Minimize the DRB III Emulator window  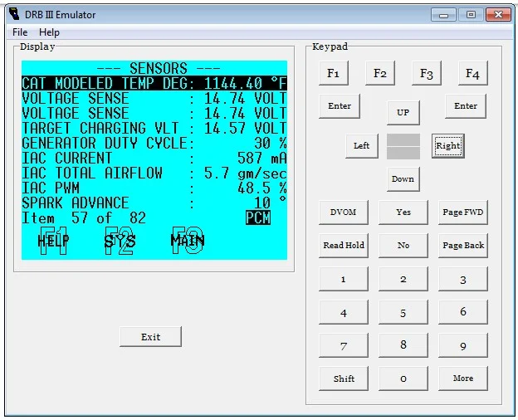443,15
